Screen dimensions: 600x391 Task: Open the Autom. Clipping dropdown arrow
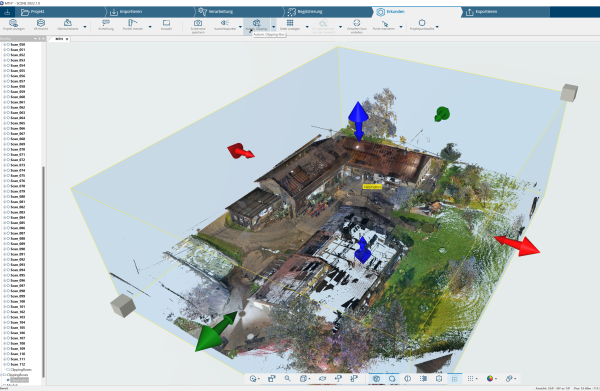click(x=273, y=27)
